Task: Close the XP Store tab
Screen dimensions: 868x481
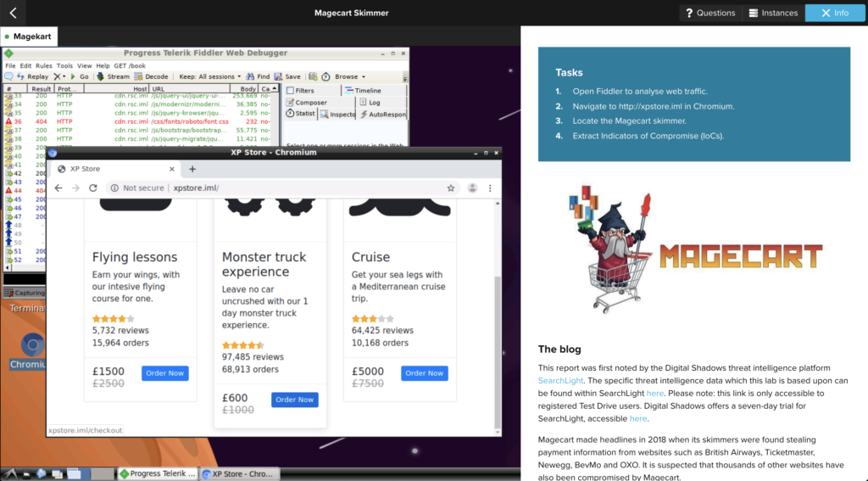Action: click(x=171, y=169)
